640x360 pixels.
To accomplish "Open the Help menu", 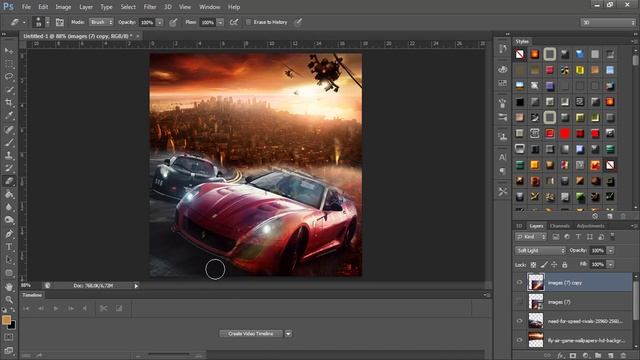I will (x=233, y=7).
